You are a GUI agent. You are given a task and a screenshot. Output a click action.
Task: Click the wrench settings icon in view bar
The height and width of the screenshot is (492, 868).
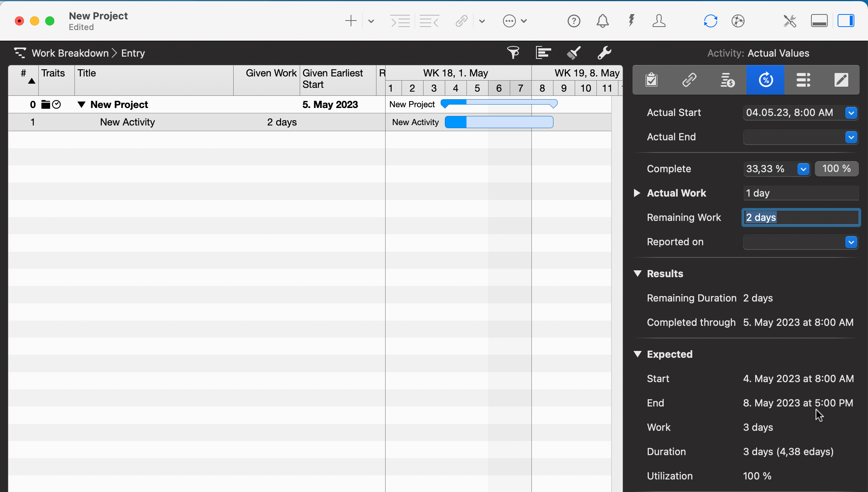coord(604,53)
